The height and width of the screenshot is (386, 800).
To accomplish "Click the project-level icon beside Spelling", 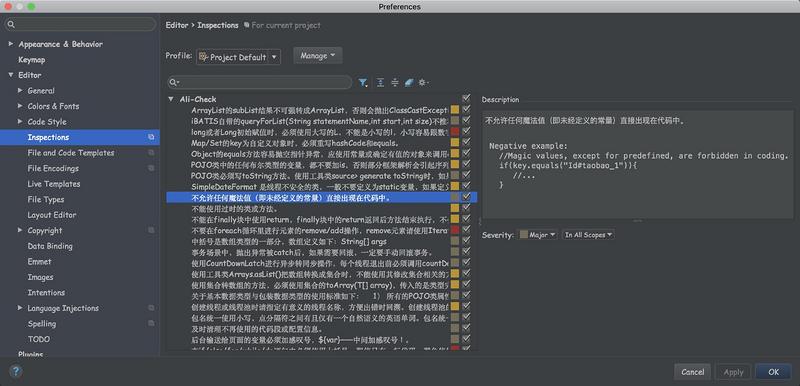I will (x=151, y=324).
